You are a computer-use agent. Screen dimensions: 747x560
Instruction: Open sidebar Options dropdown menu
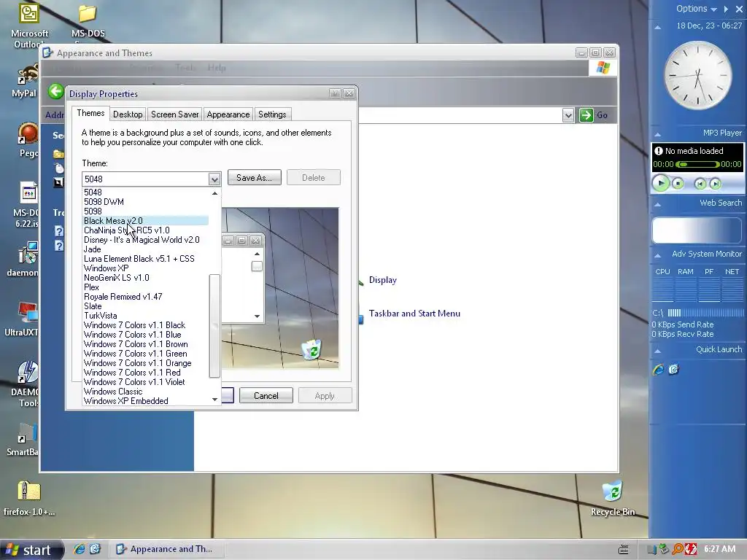coord(696,9)
